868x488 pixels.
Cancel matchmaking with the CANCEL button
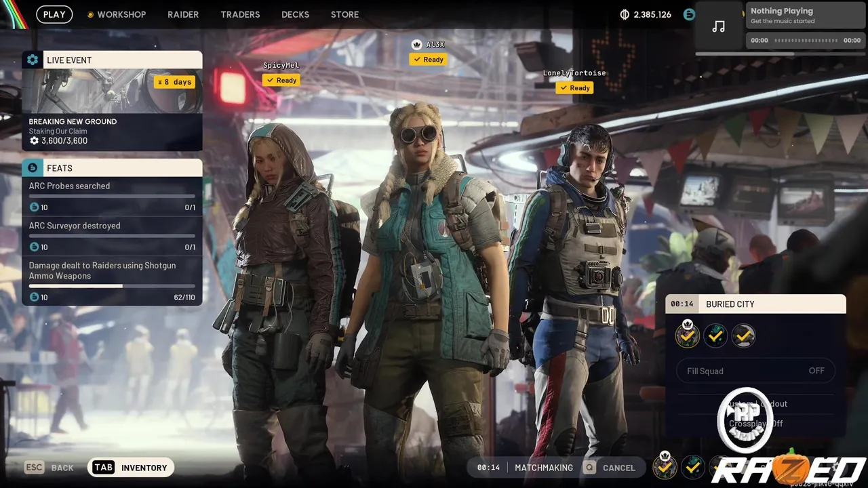click(610, 468)
